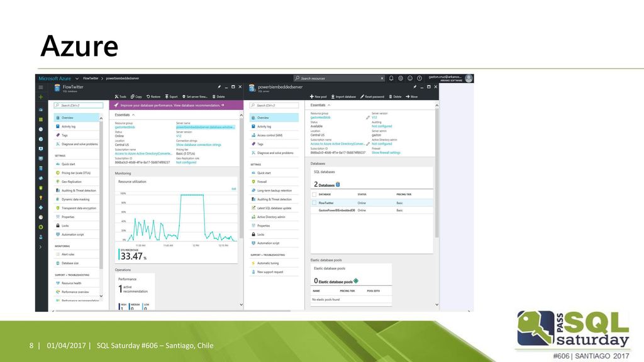This screenshot has height=362, width=644.
Task: Click Set server firewall in toolbar
Action: [195, 97]
